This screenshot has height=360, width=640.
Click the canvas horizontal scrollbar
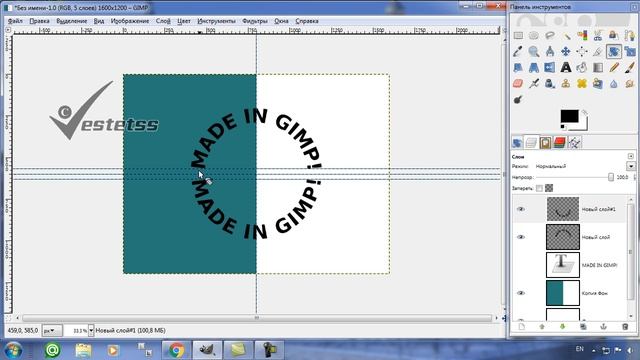click(x=257, y=318)
